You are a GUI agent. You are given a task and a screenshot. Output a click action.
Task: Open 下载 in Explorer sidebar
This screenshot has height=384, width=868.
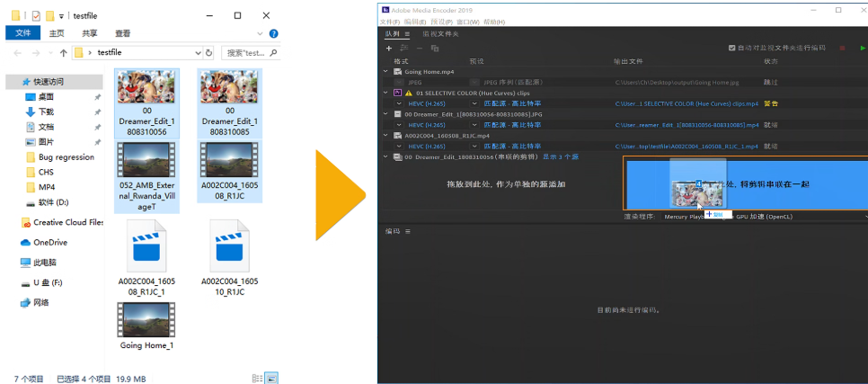[x=46, y=112]
